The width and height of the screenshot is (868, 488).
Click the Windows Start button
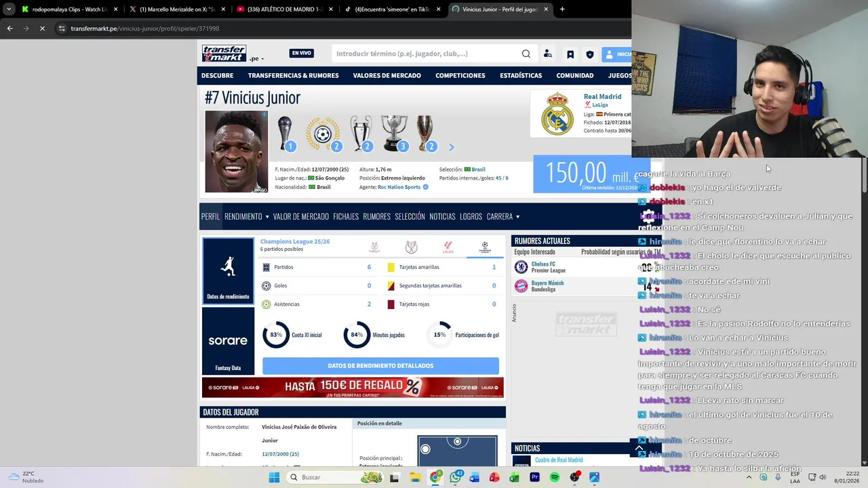coord(274,477)
